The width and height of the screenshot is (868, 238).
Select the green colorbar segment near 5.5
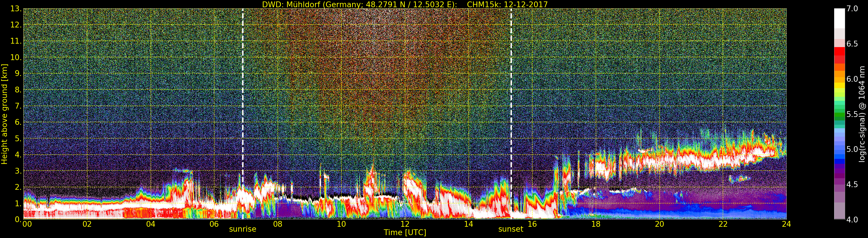click(x=839, y=114)
